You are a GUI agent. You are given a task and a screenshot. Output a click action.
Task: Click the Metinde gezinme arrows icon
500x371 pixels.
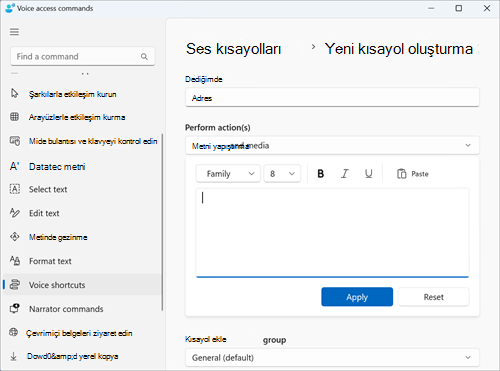(15, 237)
